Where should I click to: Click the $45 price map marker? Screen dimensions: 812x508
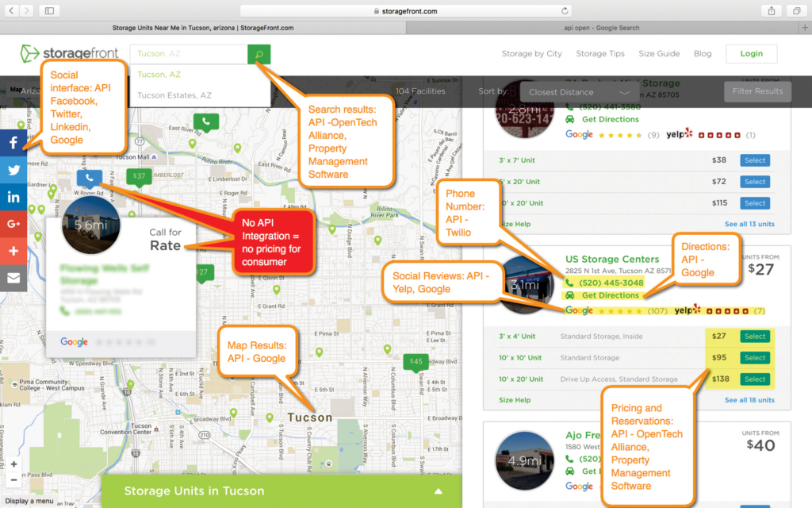(416, 362)
